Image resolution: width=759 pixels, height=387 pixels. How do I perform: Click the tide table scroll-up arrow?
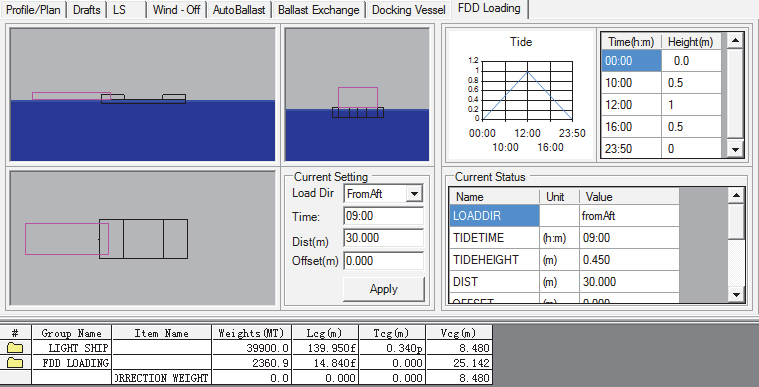tap(735, 41)
